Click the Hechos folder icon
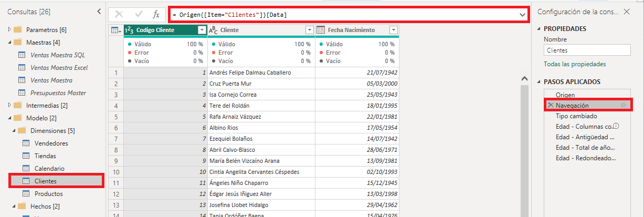 pyautogui.click(x=22, y=206)
